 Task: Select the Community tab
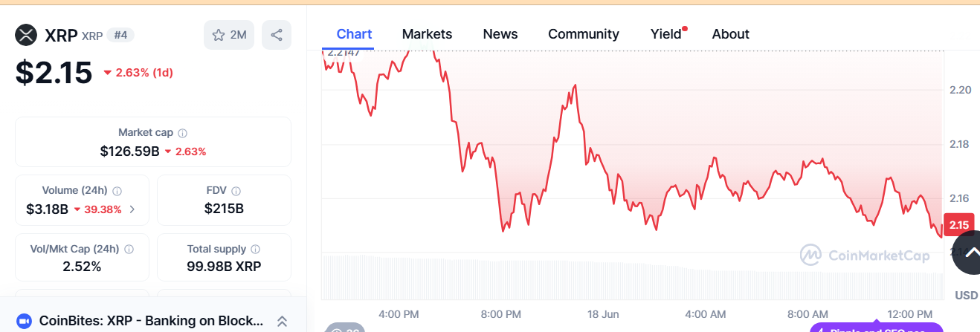pyautogui.click(x=584, y=34)
